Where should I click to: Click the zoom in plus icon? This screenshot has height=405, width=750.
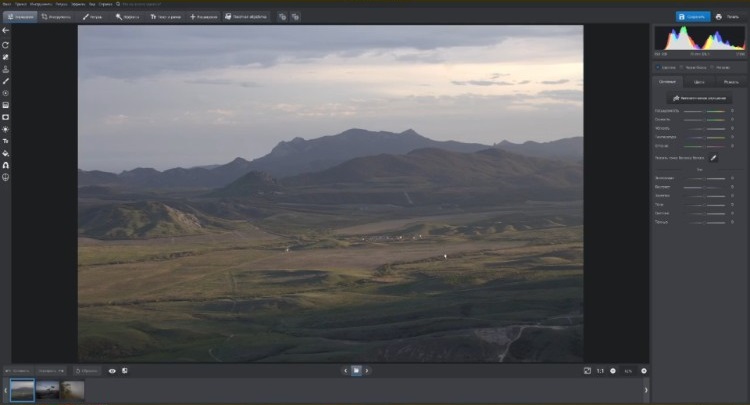[643, 371]
